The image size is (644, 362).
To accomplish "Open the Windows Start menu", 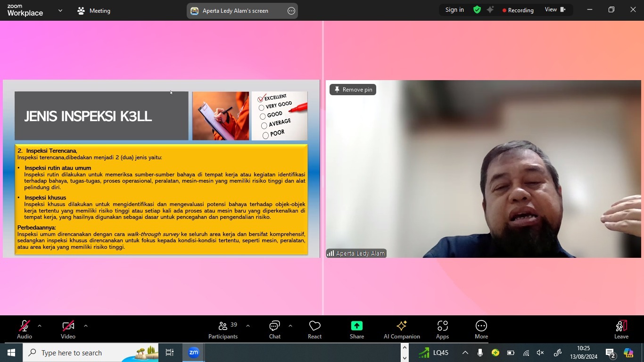I will (x=11, y=353).
